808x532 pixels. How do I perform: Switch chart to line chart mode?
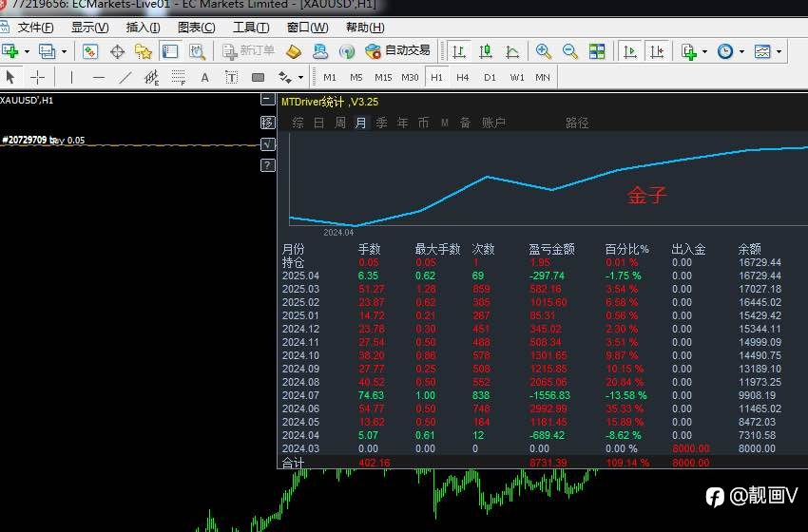coord(512,51)
